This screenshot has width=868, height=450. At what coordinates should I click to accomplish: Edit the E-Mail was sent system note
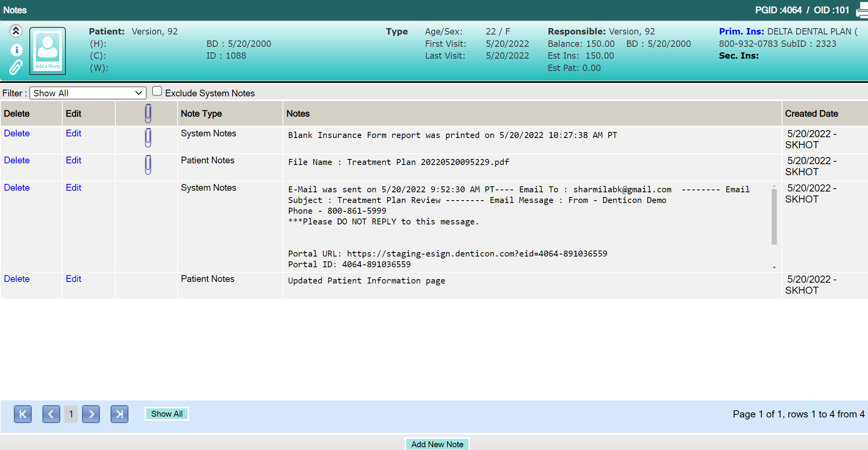[x=73, y=188]
